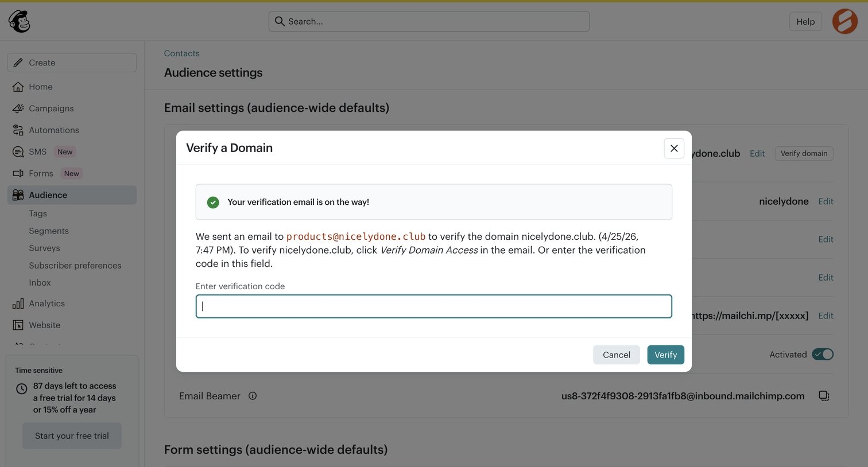Click the Website layout icon
Screen dimensions: 868x467
(18, 325)
